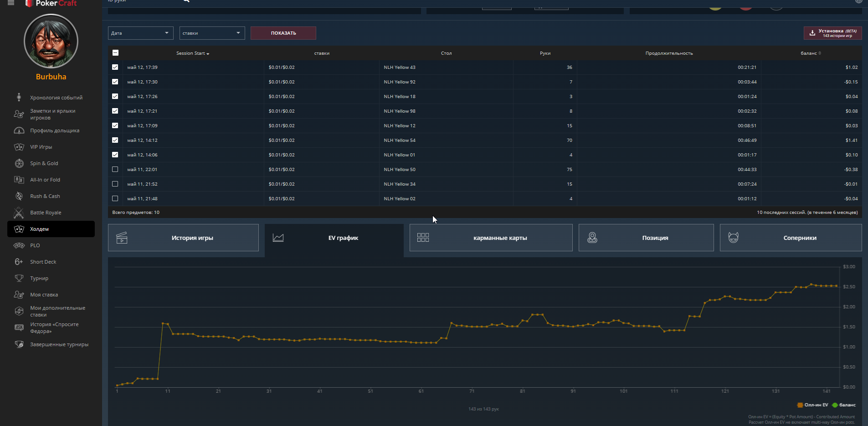Uncheck session май 12, 17:39 checkbox
The height and width of the screenshot is (426, 868).
coord(115,67)
